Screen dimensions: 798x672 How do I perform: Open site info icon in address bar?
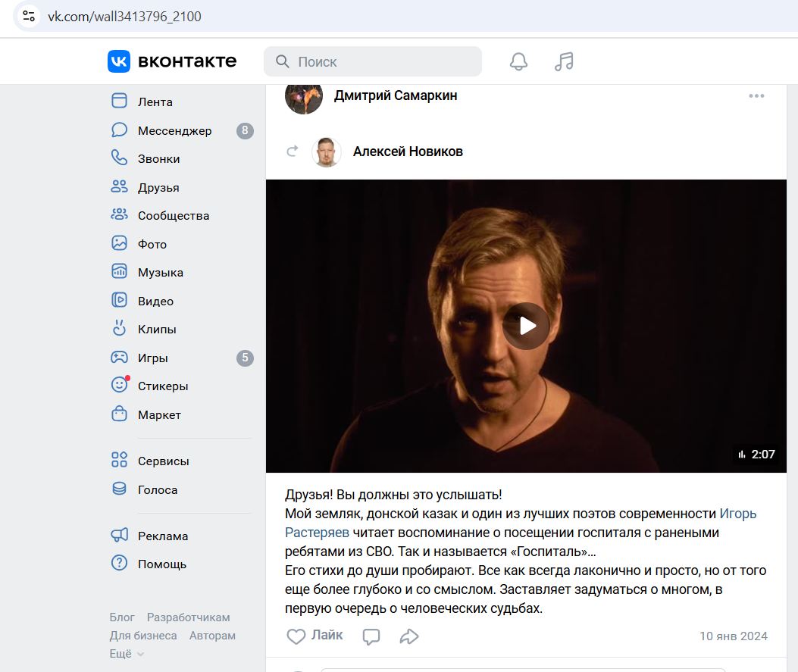[x=28, y=16]
